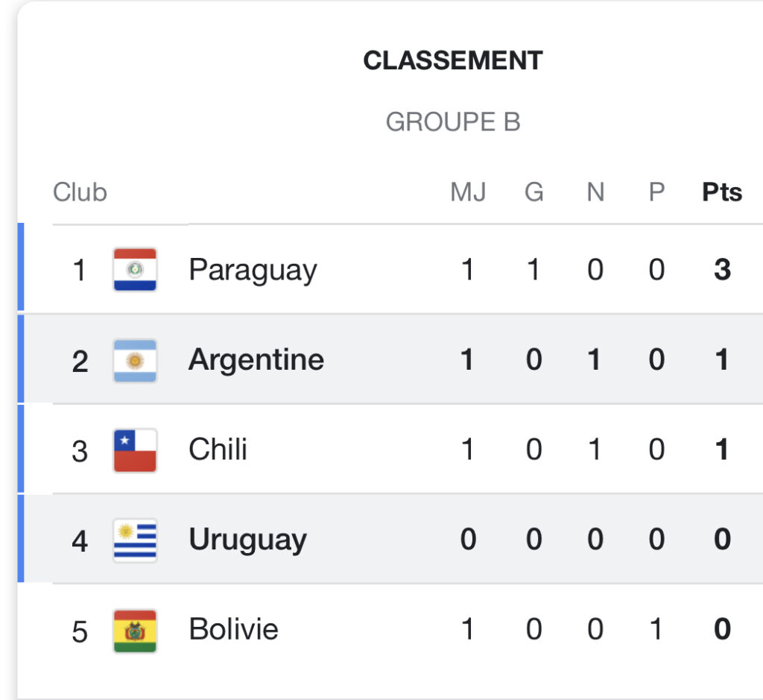This screenshot has height=700, width=763.
Task: Open the Paraguay team link
Action: point(253,271)
